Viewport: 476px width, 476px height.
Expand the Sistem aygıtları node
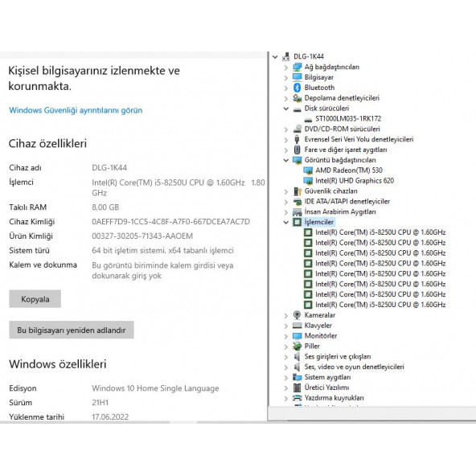[285, 377]
